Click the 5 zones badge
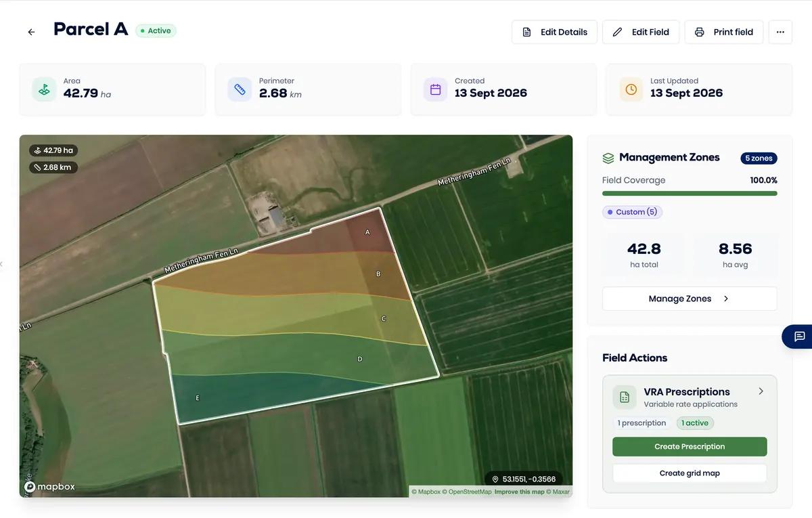 pos(759,158)
